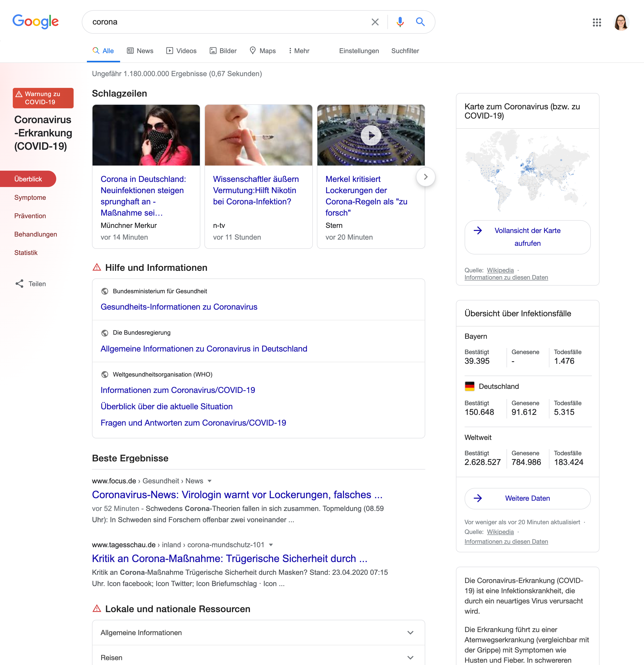Click warning icon beside Lokale und nationale Ressourcen
The image size is (644, 665).
(x=97, y=609)
